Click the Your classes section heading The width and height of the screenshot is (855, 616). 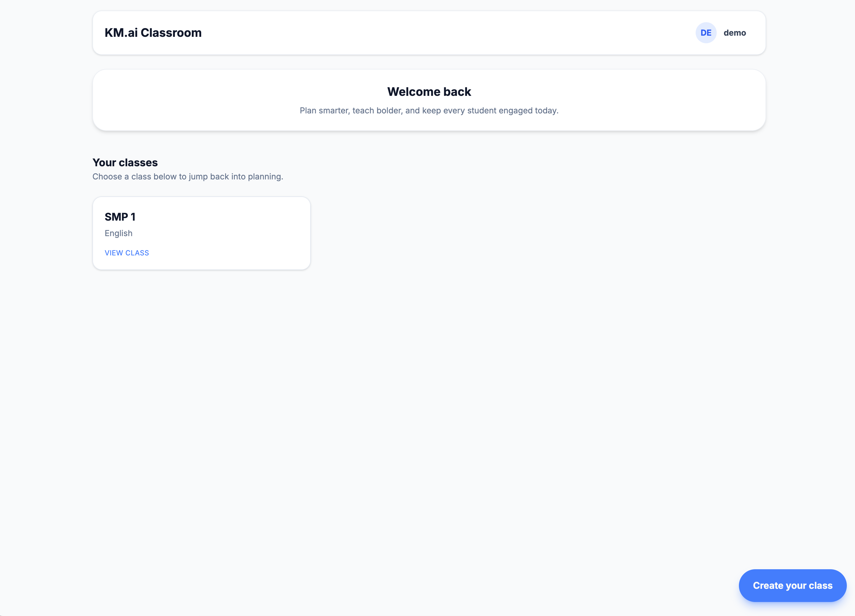(x=125, y=162)
